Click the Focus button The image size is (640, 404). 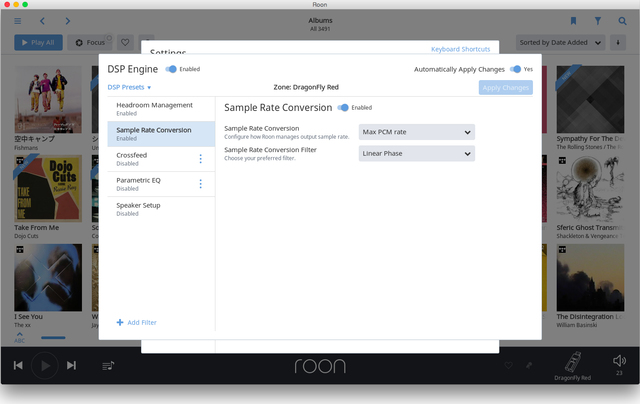[90, 42]
